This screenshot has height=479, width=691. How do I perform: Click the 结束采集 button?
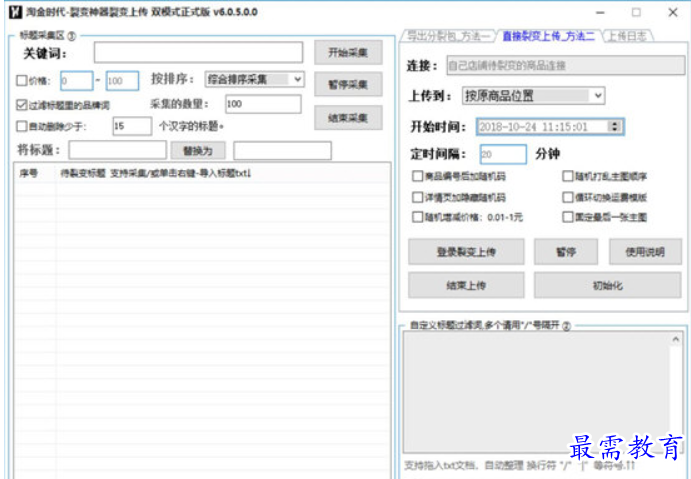tap(348, 118)
